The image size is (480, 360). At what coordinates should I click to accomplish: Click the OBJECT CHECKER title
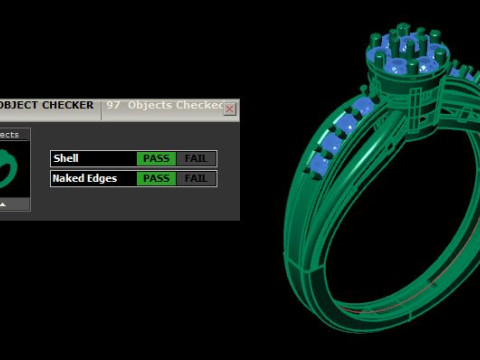point(46,105)
